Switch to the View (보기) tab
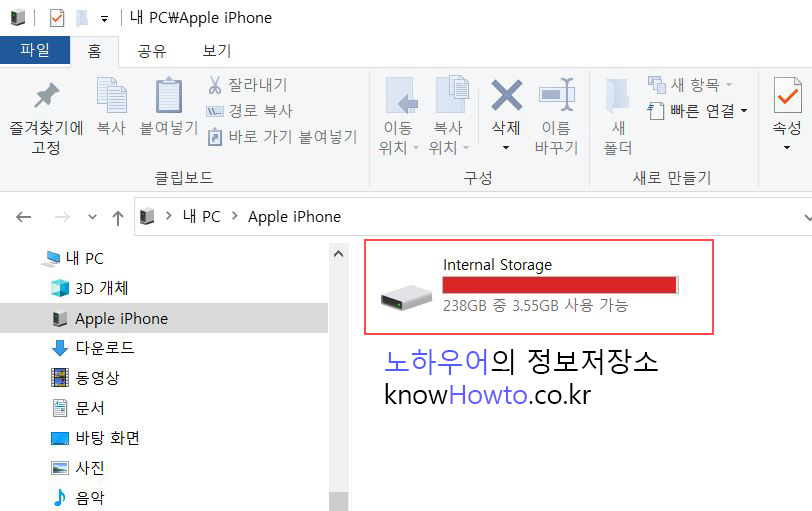 tap(216, 51)
